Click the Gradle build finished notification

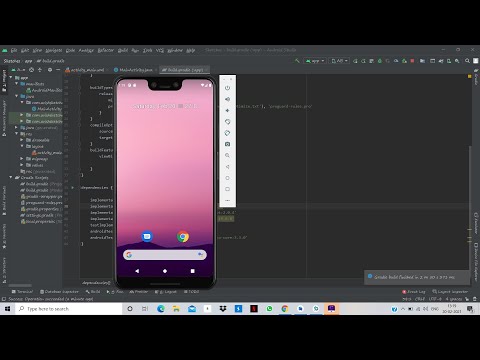pos(417,277)
